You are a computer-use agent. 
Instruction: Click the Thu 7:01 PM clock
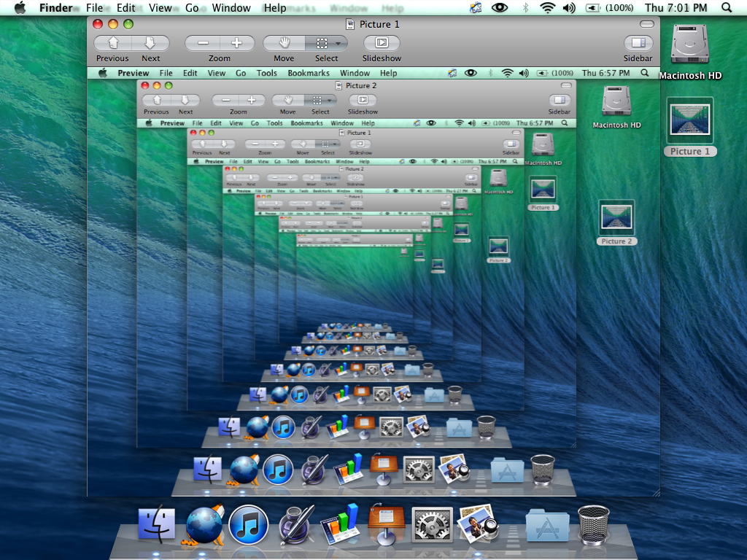tap(676, 8)
